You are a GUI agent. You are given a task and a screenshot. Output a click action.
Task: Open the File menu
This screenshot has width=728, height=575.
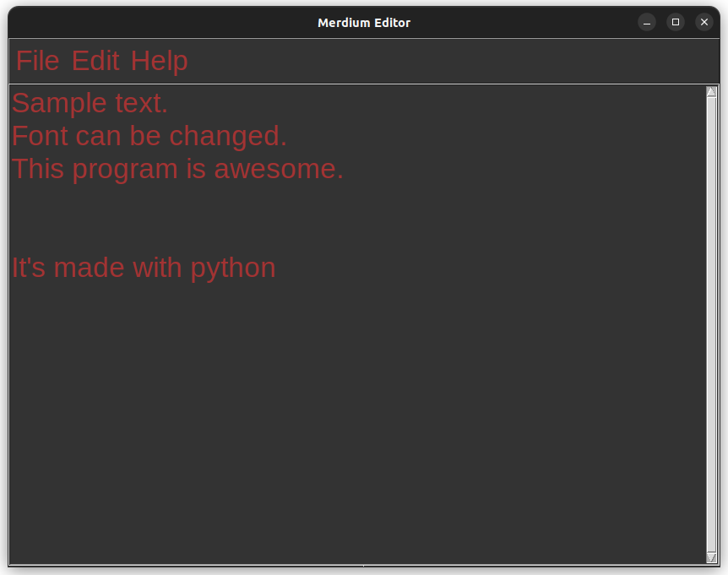pyautogui.click(x=37, y=61)
